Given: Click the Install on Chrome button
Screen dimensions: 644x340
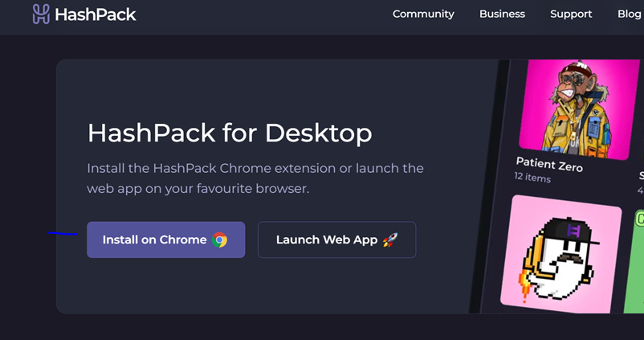Looking at the screenshot, I should click(166, 240).
